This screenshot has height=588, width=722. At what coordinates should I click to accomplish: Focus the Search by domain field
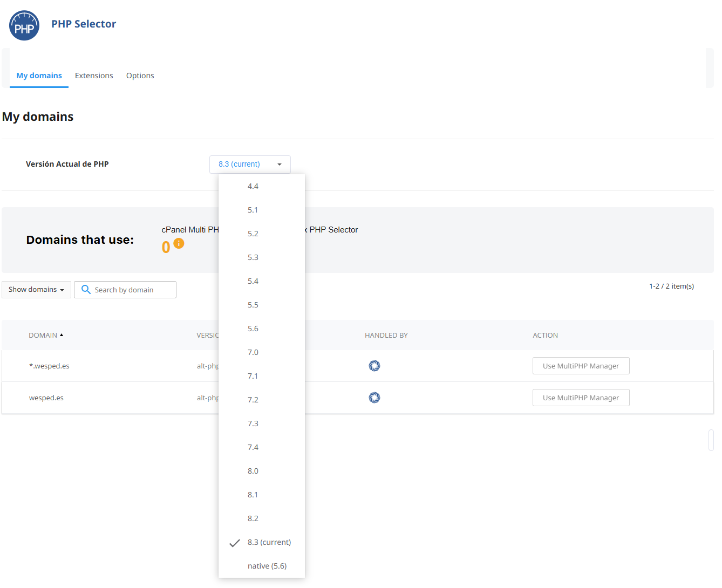[x=132, y=290]
